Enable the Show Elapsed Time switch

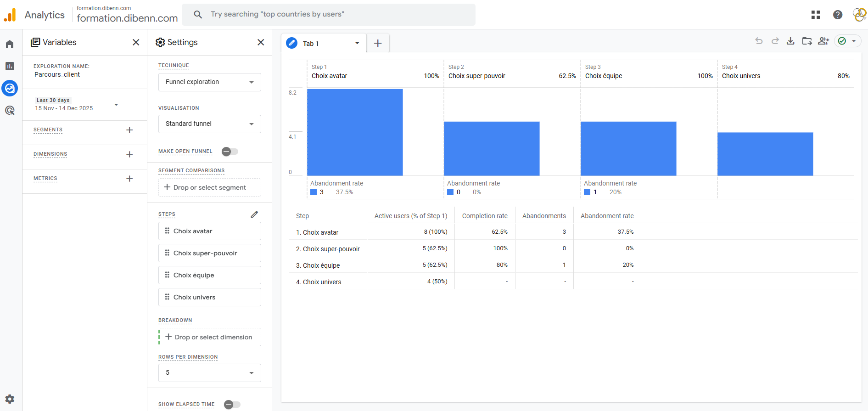click(x=232, y=404)
